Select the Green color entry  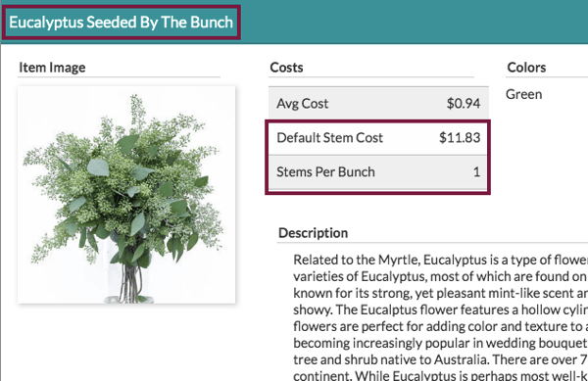[523, 94]
